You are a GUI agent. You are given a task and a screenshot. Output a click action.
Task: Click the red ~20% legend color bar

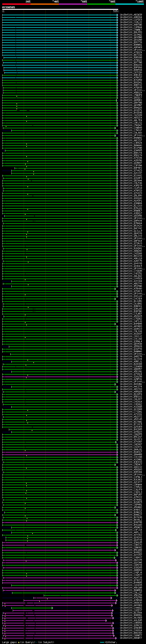tap(16, 4)
